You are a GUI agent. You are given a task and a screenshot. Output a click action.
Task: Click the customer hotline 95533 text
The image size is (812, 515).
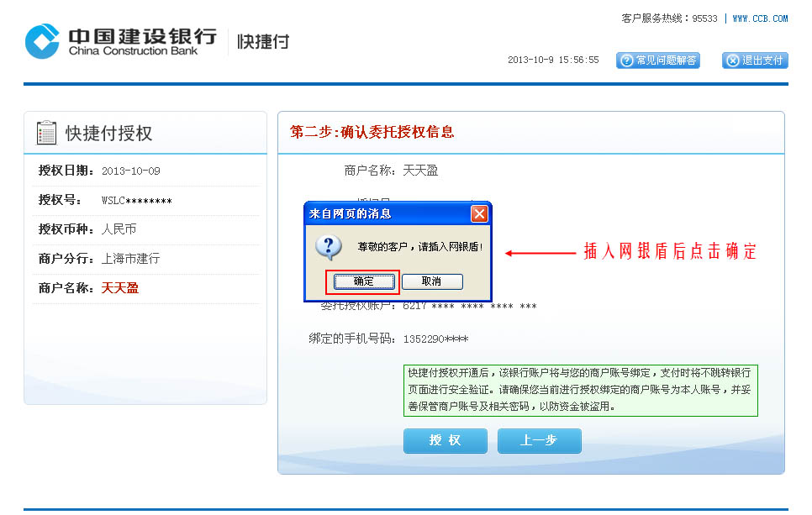point(670,18)
